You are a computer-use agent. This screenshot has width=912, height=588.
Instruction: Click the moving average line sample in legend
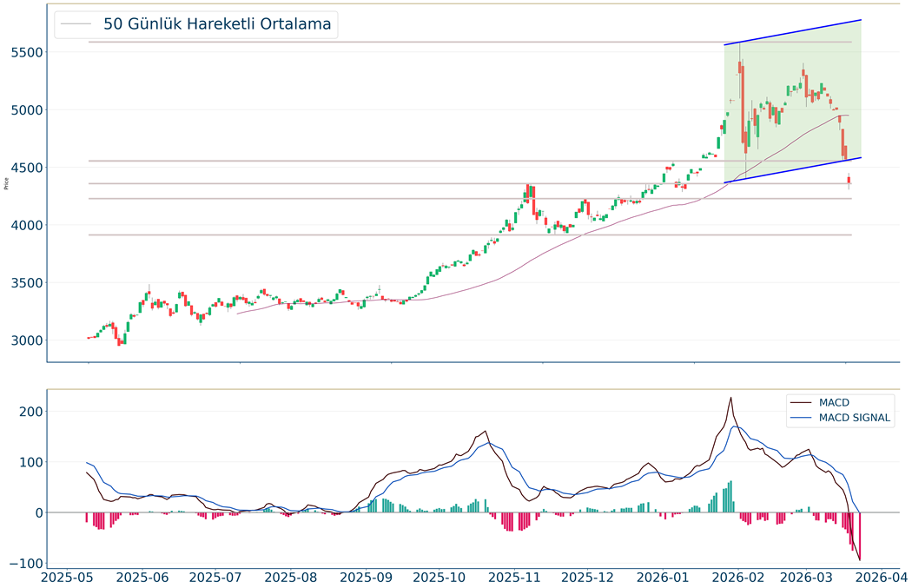coord(76,24)
